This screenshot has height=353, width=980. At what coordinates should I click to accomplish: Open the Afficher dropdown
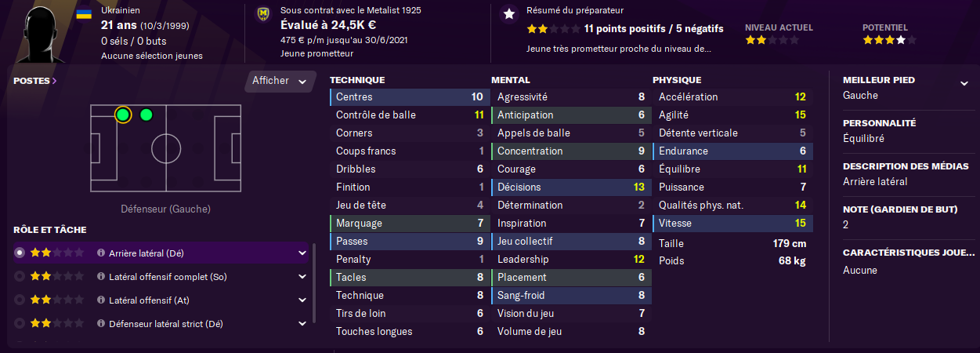click(x=280, y=81)
